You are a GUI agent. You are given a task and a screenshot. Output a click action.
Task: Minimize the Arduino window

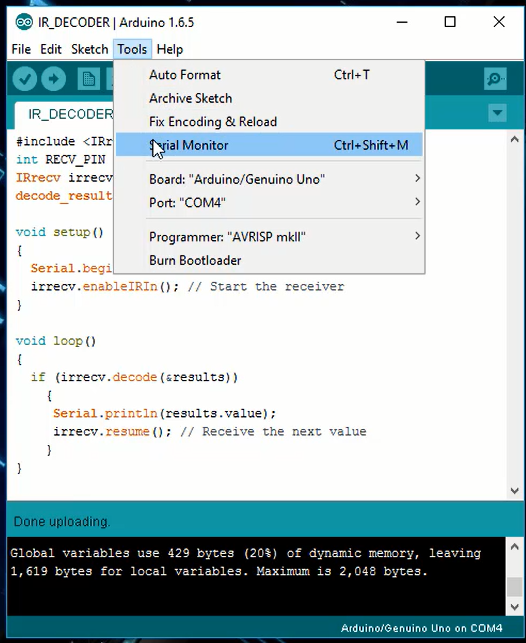click(402, 22)
